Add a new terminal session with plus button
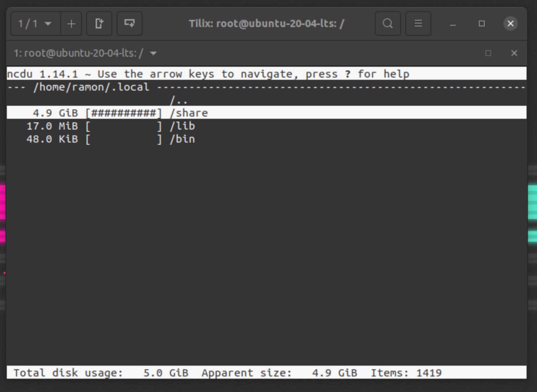 click(71, 24)
